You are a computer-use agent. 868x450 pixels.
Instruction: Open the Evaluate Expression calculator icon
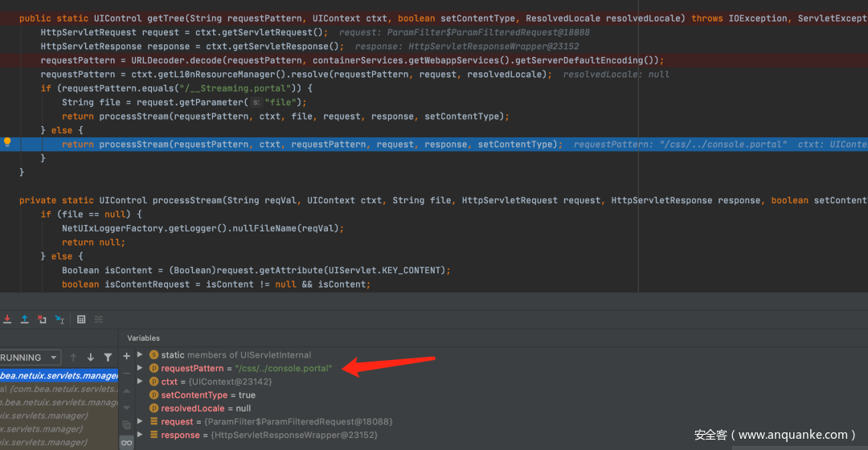[x=81, y=320]
